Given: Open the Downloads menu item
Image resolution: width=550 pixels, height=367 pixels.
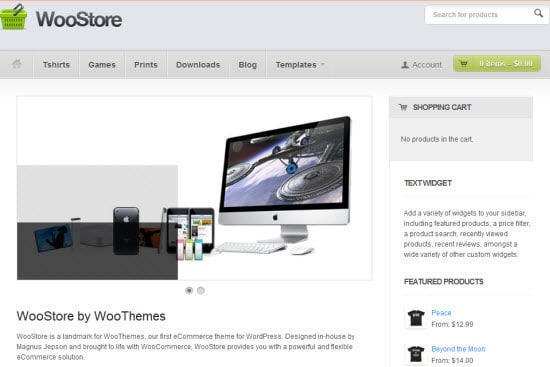Looking at the screenshot, I should [x=198, y=65].
